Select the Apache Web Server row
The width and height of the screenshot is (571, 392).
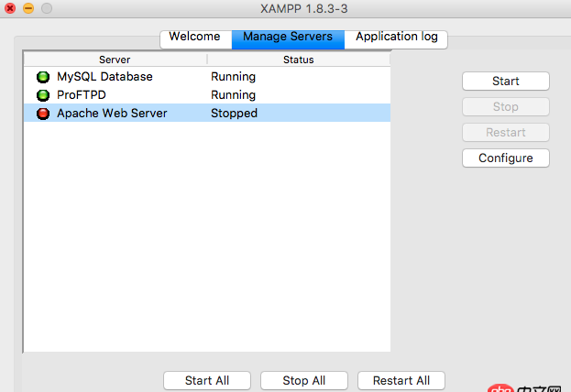[x=207, y=114]
